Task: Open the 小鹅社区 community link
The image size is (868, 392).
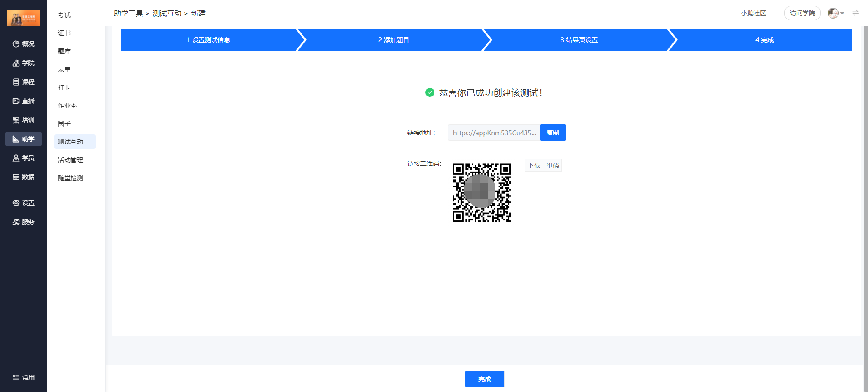Action: (x=753, y=13)
